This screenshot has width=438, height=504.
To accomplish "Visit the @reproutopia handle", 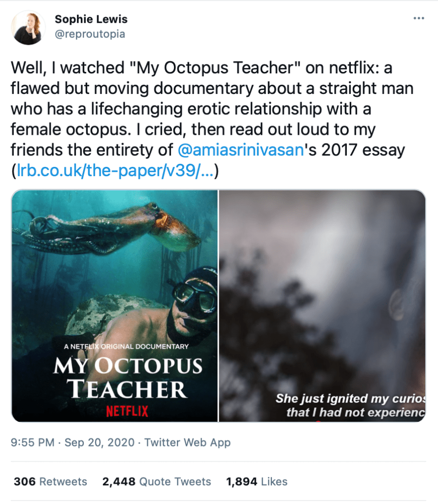I will (90, 34).
